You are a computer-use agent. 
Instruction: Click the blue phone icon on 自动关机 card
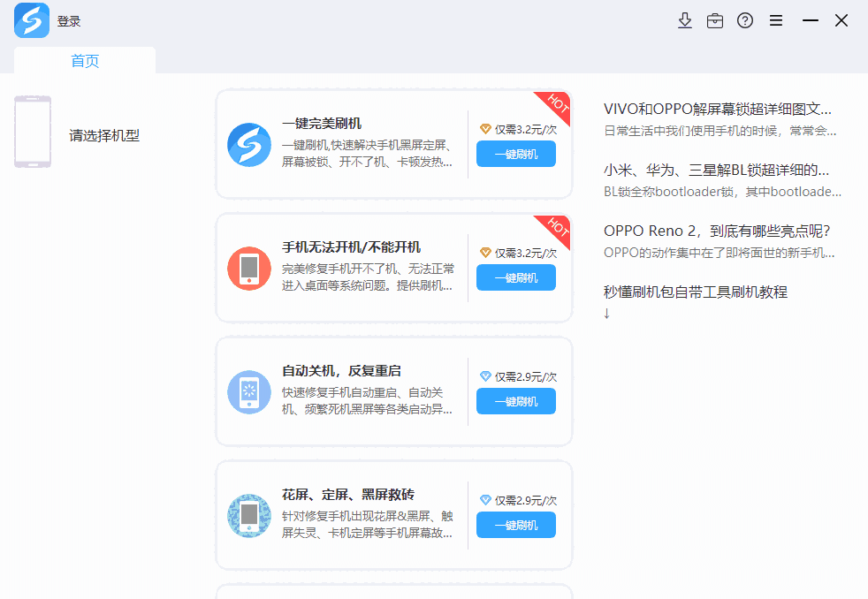248,391
